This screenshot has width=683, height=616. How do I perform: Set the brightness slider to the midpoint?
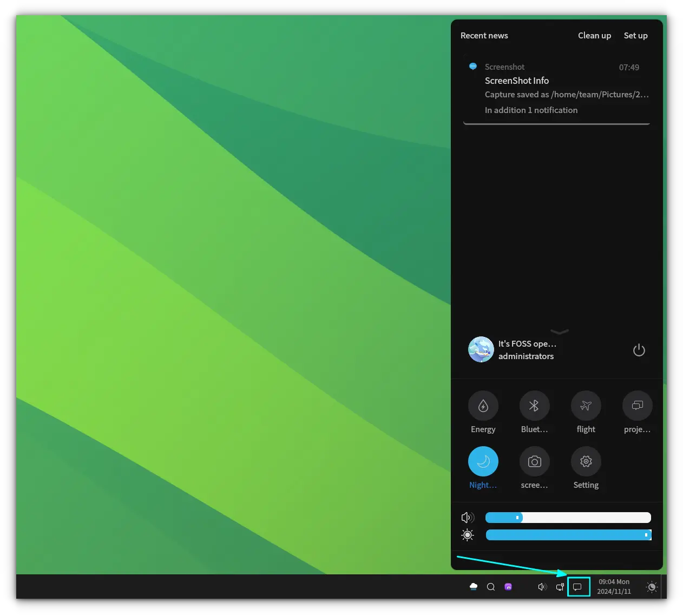(x=568, y=535)
